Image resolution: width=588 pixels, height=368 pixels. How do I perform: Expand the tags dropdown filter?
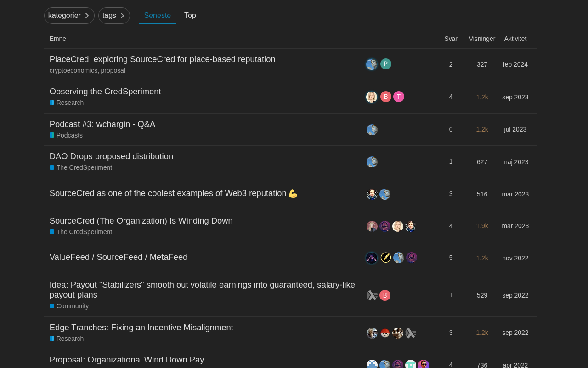point(114,16)
